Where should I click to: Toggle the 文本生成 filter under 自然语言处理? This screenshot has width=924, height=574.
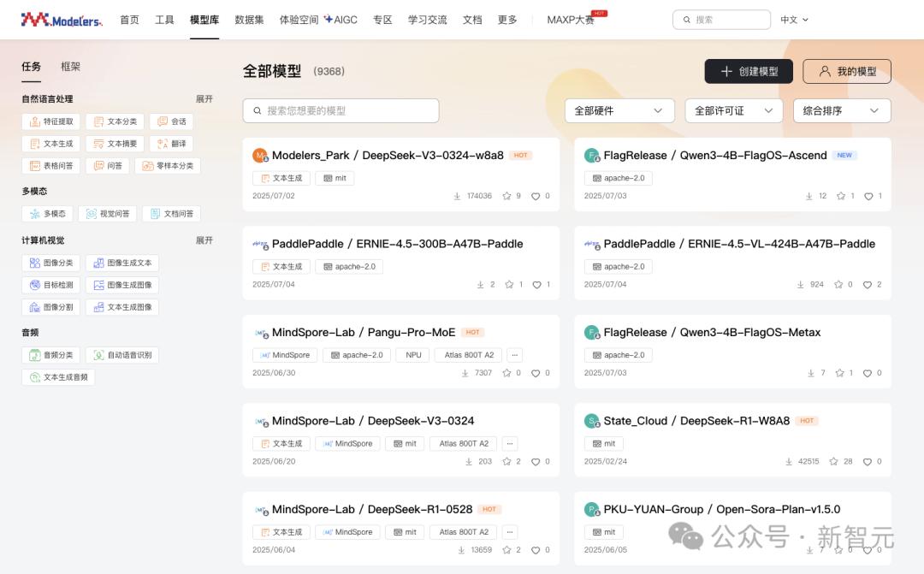50,143
